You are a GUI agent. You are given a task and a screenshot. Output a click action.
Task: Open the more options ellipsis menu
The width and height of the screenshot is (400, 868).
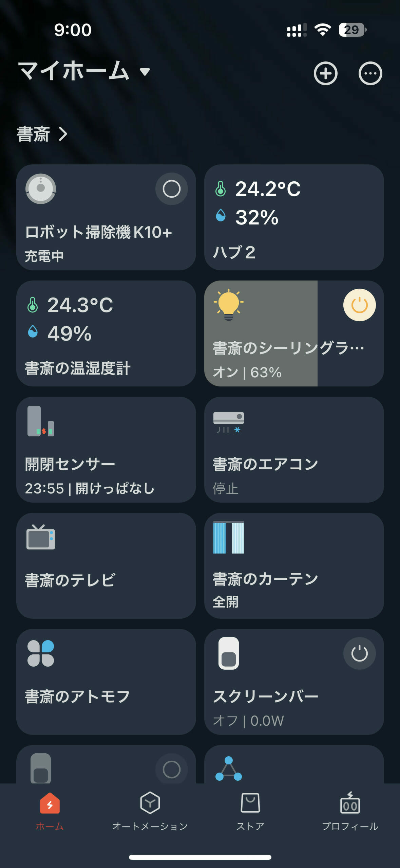pos(370,73)
